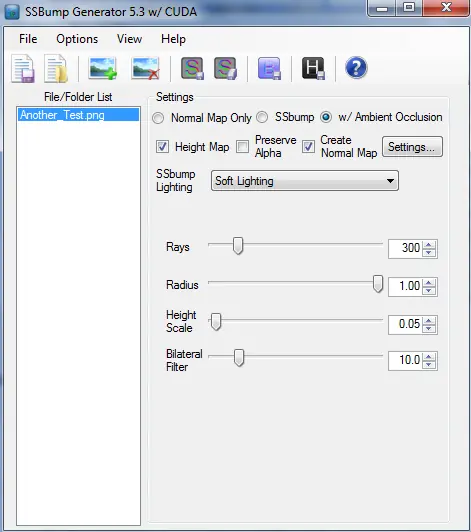
Task: Click the open file list folder icon
Action: tap(56, 69)
